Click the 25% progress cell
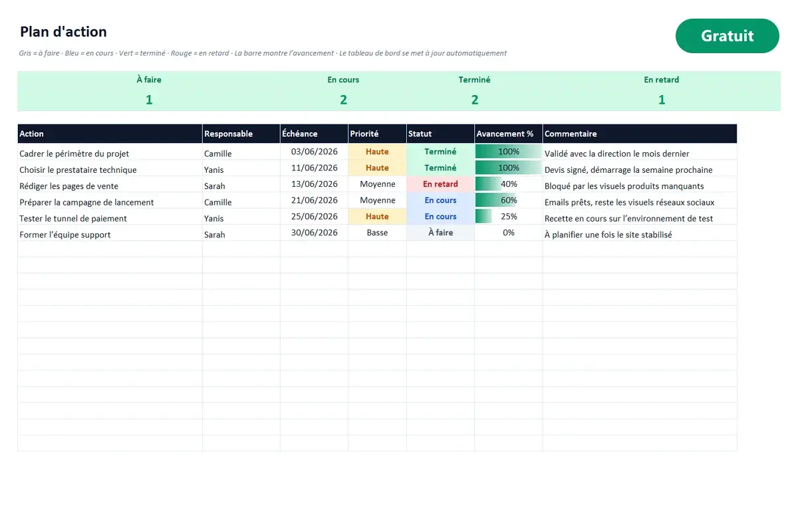The width and height of the screenshot is (798, 532). coord(509,216)
